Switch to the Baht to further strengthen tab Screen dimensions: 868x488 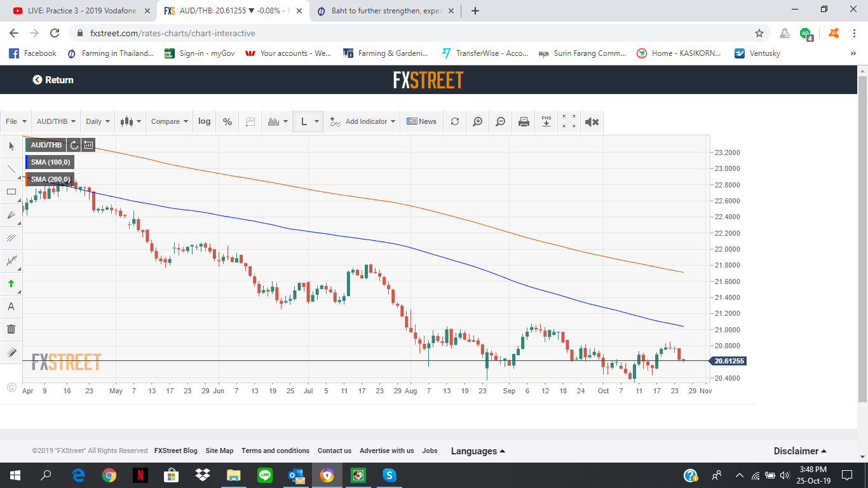tap(386, 11)
